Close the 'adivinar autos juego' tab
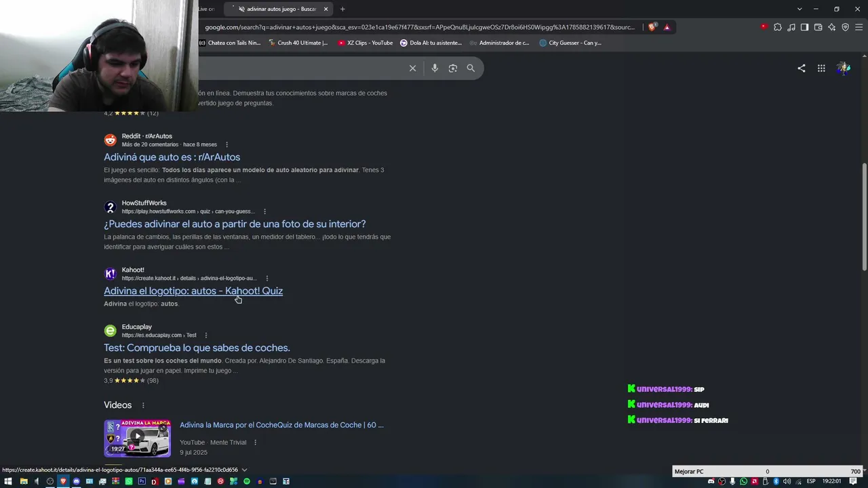 click(326, 9)
